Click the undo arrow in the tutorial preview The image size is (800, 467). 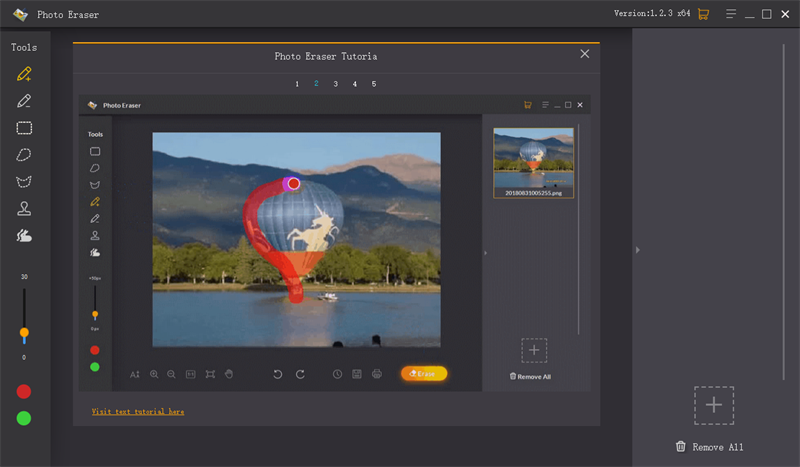(278, 374)
